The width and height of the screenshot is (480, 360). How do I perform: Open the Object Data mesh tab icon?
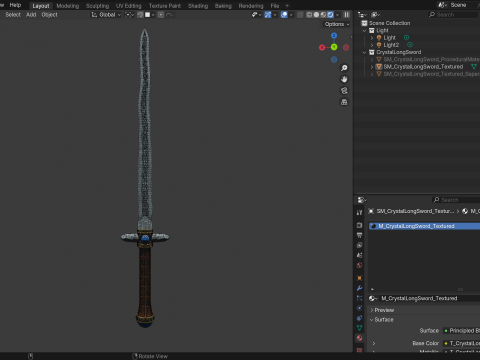click(x=359, y=328)
